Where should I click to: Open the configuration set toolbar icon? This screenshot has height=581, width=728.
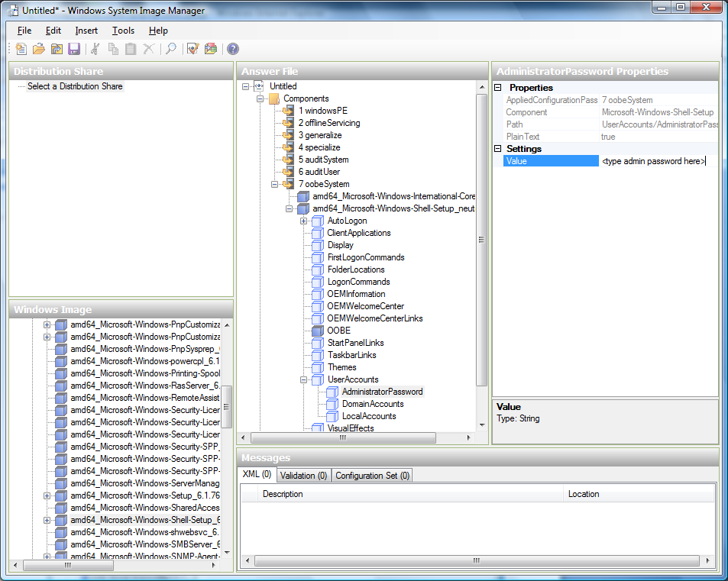(x=212, y=48)
